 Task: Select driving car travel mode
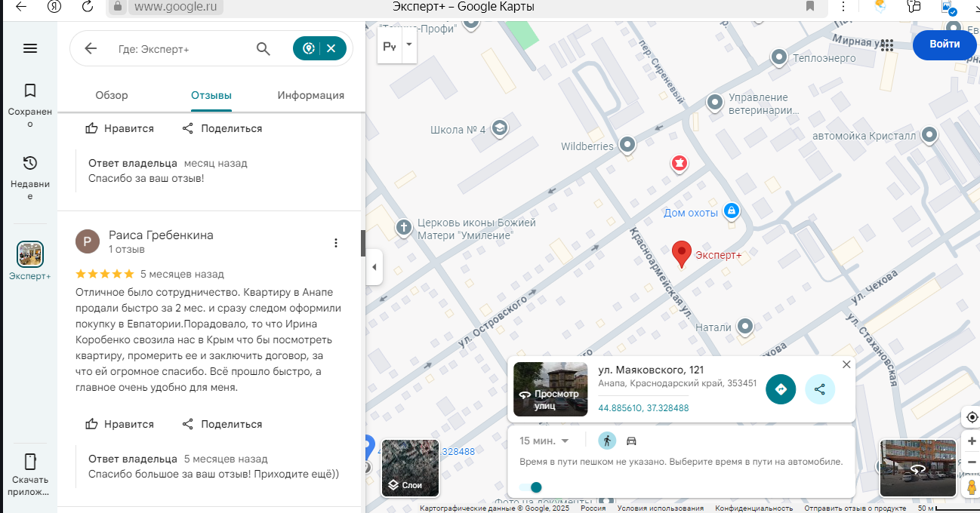[x=632, y=441]
